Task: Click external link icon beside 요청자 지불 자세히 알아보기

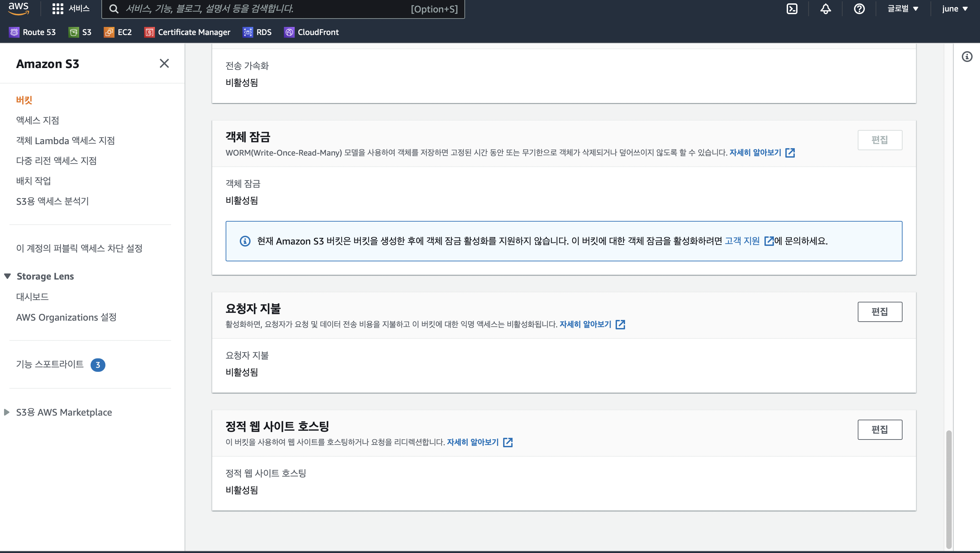Action: 620,324
